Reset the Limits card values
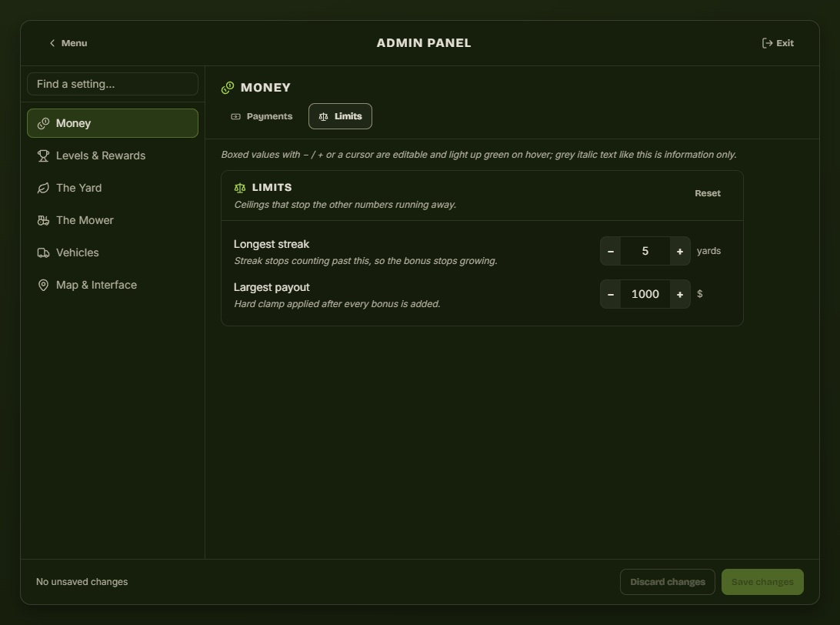 (x=708, y=193)
